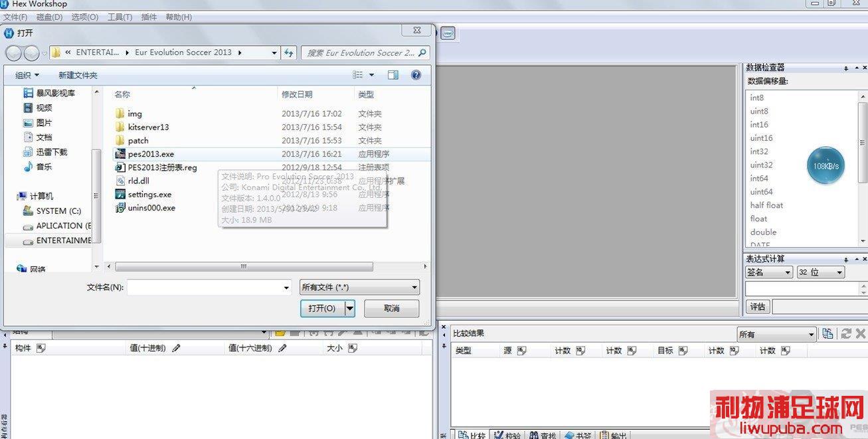Open the 组织 dropdown menu

point(27,75)
